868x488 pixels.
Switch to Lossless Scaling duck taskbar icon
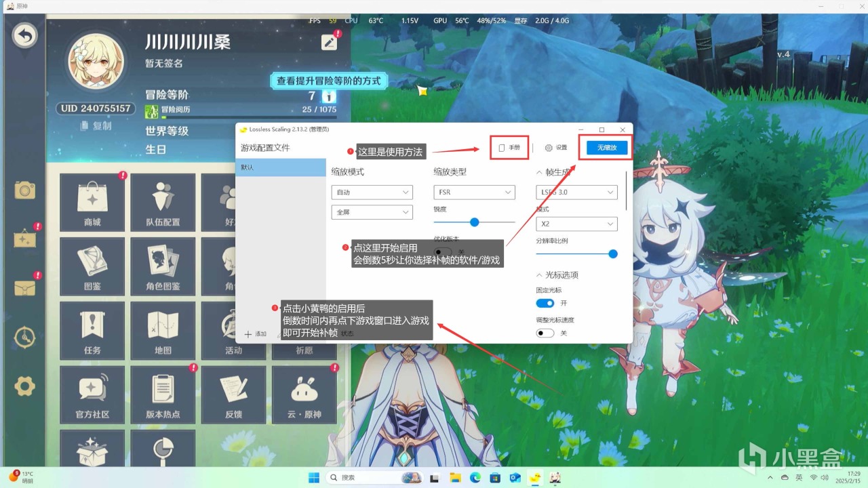click(x=535, y=477)
